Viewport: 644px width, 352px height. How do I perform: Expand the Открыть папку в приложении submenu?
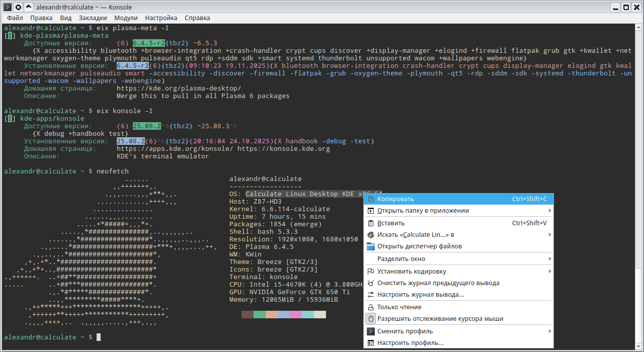549,211
